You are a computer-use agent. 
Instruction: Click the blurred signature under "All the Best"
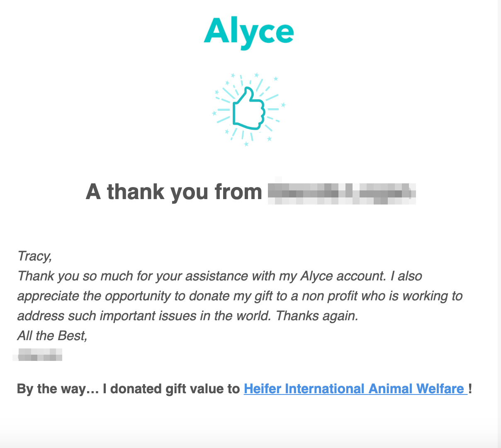[38, 355]
